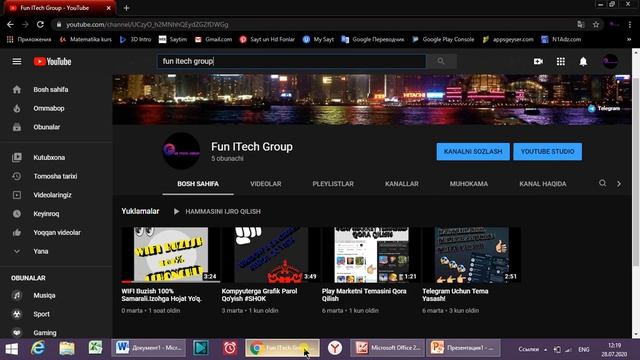The image size is (640, 360).
Task: Select the Bosh sahifa channel tab
Action: pyautogui.click(x=198, y=184)
